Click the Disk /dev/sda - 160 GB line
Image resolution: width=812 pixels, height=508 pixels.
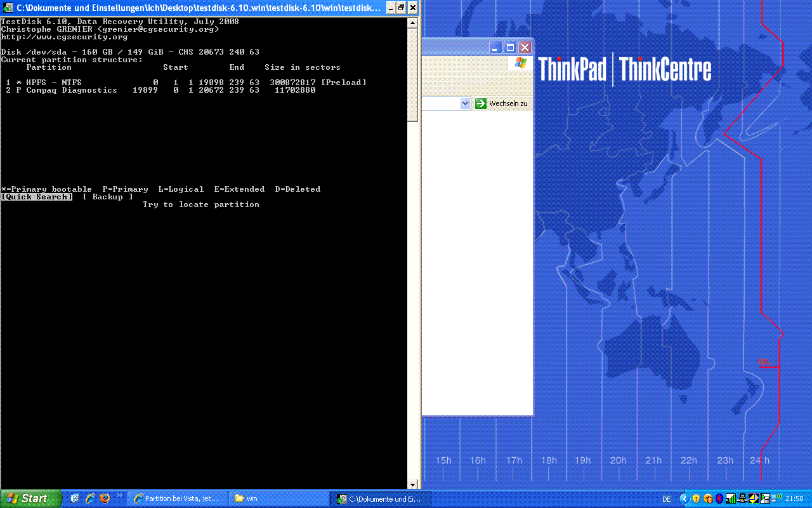[130, 52]
